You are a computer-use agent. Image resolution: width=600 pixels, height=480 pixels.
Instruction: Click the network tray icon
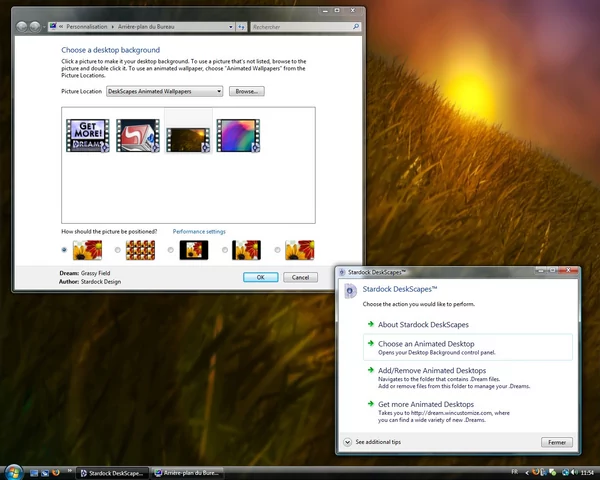(566, 473)
